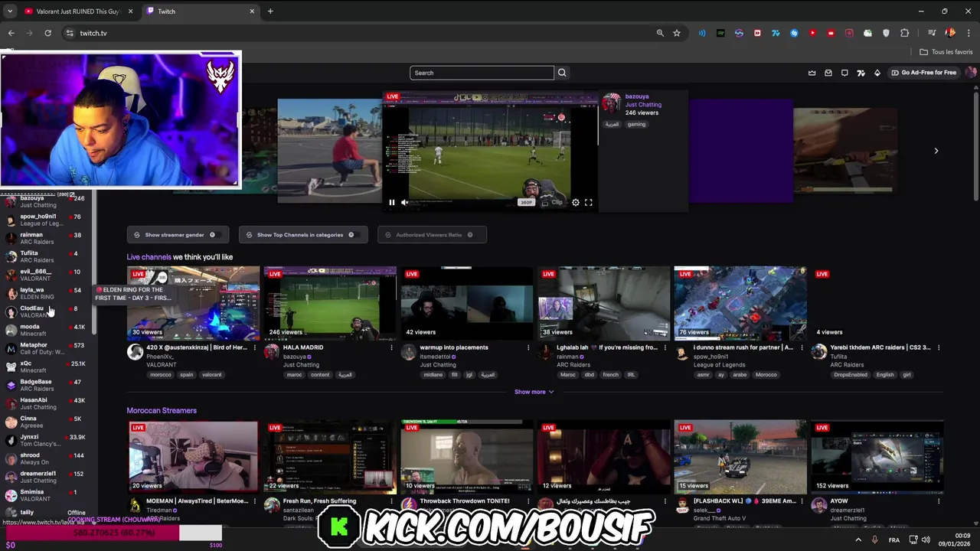The width and height of the screenshot is (980, 551).
Task: Focus the Twitch Search input field
Action: coord(482,73)
